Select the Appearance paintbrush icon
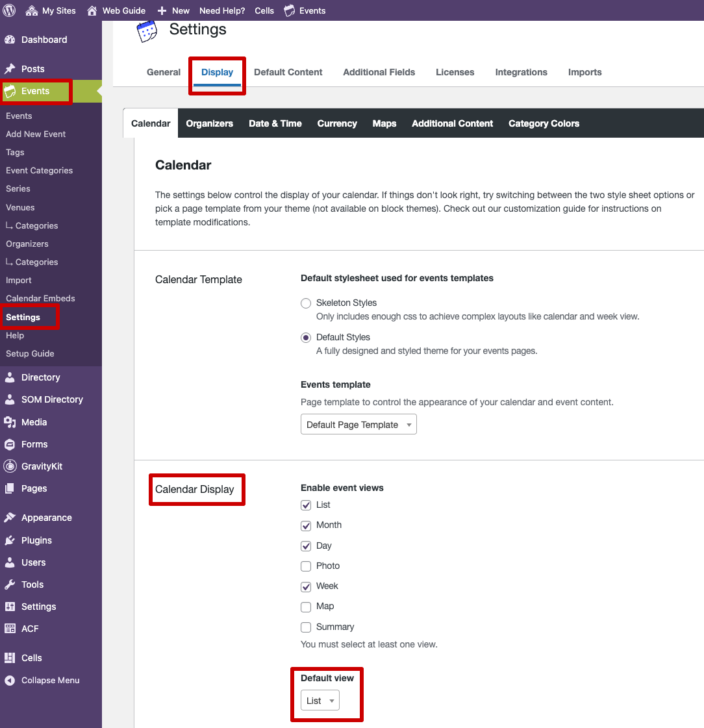This screenshot has width=704, height=728. (14, 518)
